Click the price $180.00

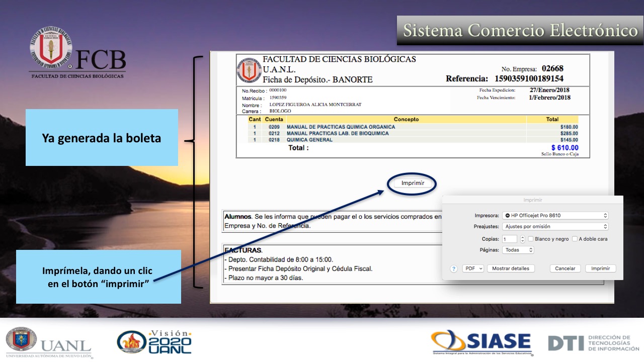[569, 127]
